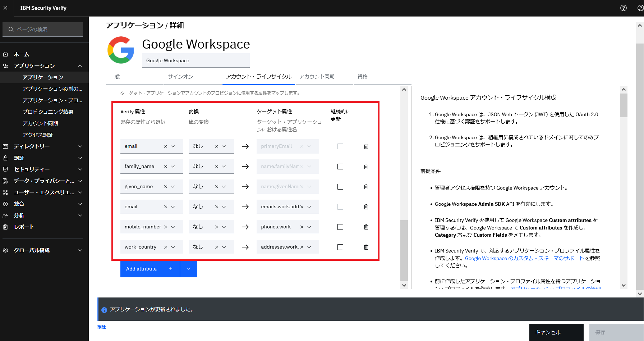Click the 削除 link

(102, 327)
